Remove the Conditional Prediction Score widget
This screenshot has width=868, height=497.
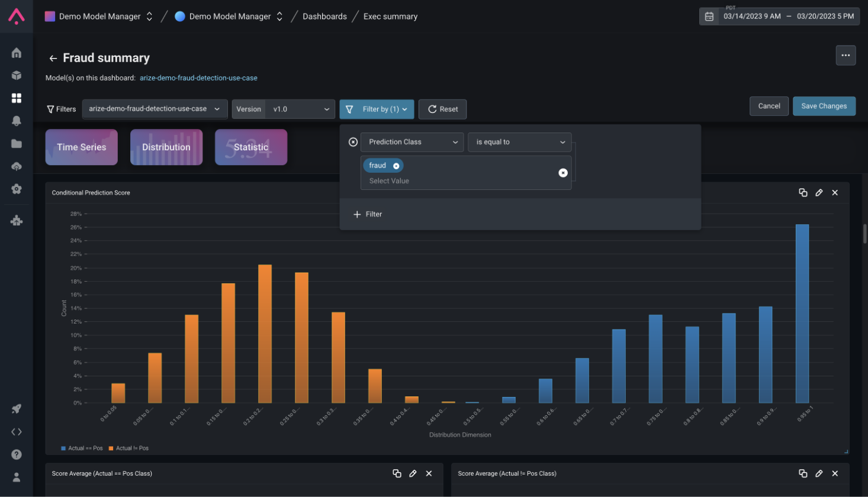[835, 193]
